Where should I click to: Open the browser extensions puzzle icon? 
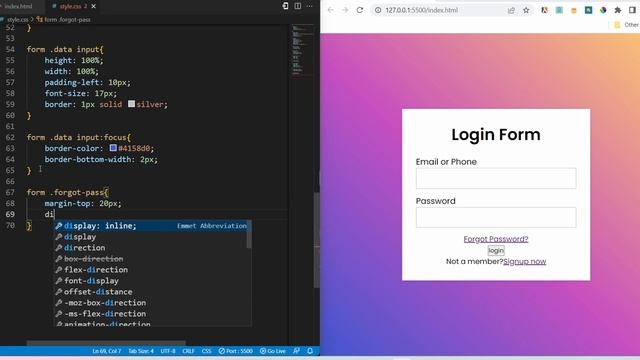[618, 10]
